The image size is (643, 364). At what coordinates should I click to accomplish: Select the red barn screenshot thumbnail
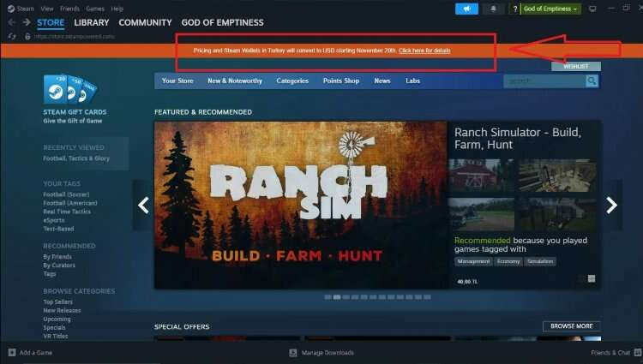click(x=481, y=176)
